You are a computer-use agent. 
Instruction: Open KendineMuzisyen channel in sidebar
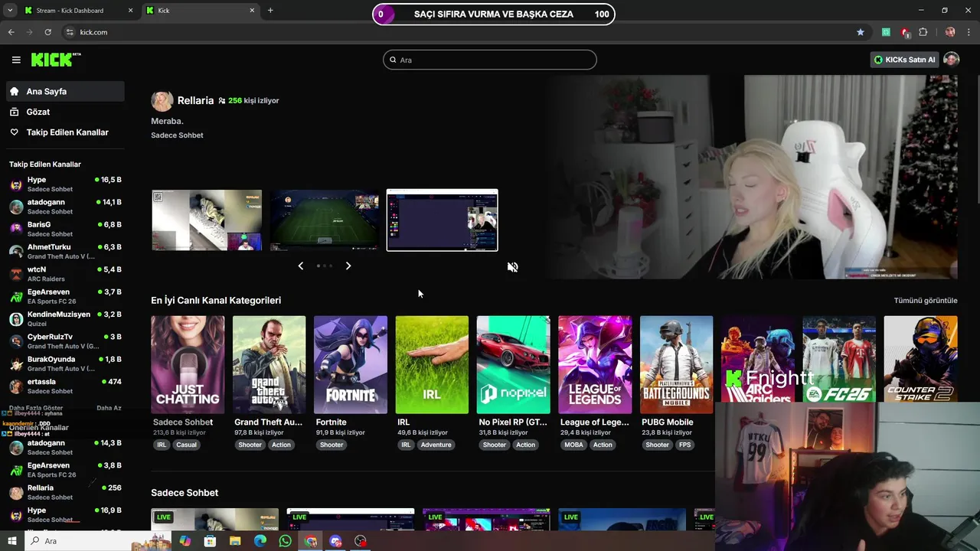65,318
